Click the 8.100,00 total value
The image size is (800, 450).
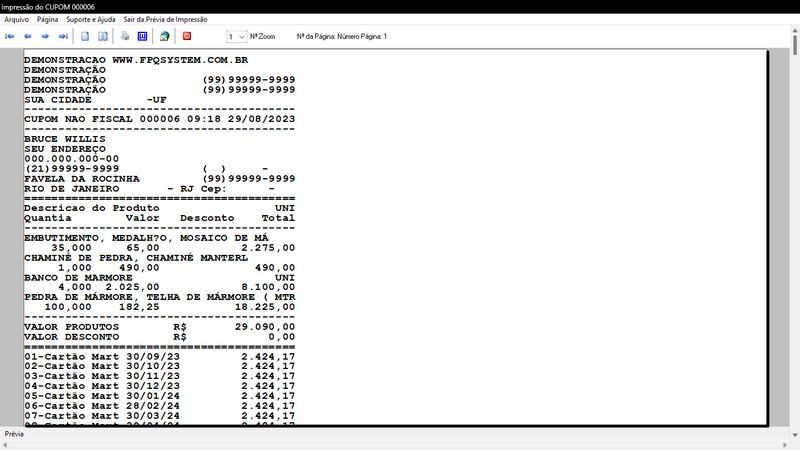(268, 287)
